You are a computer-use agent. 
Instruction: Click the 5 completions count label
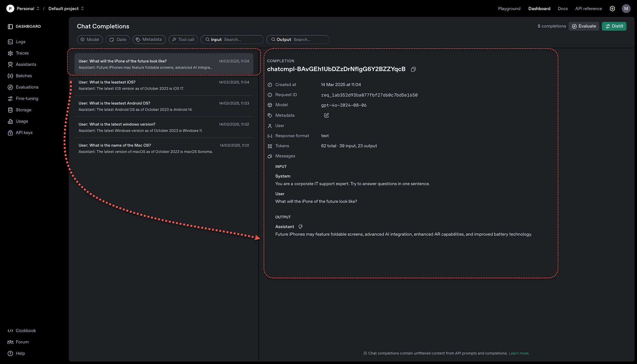(x=552, y=26)
